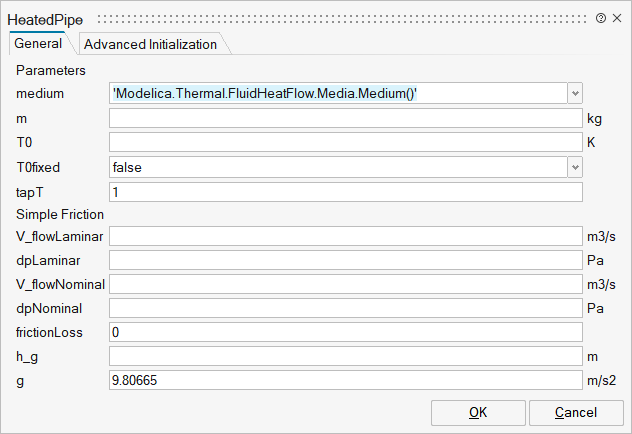Screen dimensions: 632x434
Task: Select the General tab
Action: tap(38, 43)
